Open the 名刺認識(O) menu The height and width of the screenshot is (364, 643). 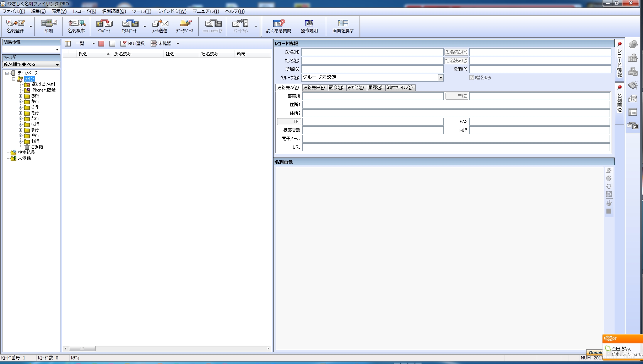tap(114, 11)
